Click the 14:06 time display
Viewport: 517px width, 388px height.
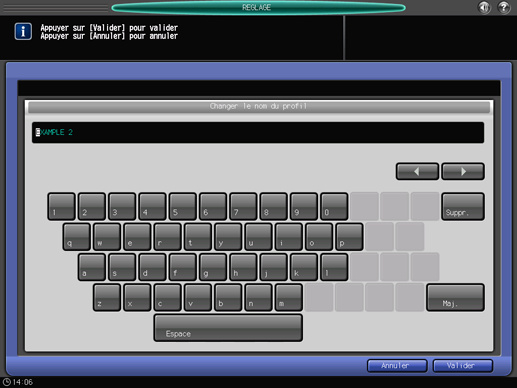click(x=23, y=382)
